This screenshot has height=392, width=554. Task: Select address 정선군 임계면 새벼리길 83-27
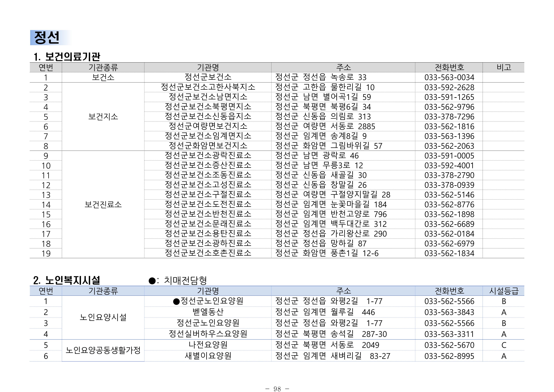click(x=333, y=356)
